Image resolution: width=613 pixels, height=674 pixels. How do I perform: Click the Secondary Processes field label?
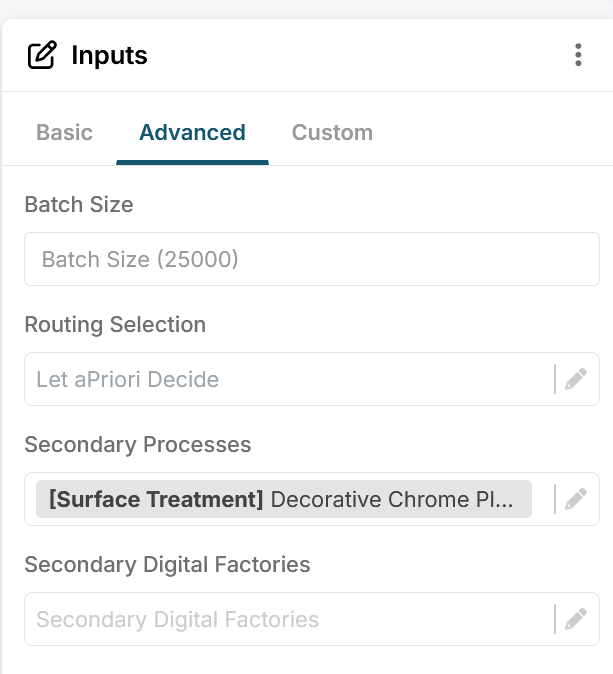click(138, 444)
